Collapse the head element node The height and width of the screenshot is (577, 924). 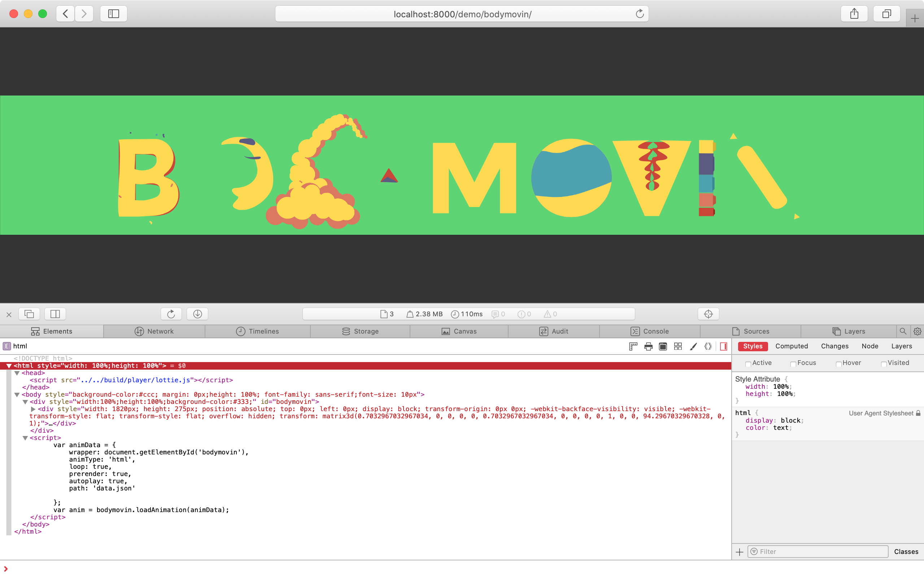17,373
